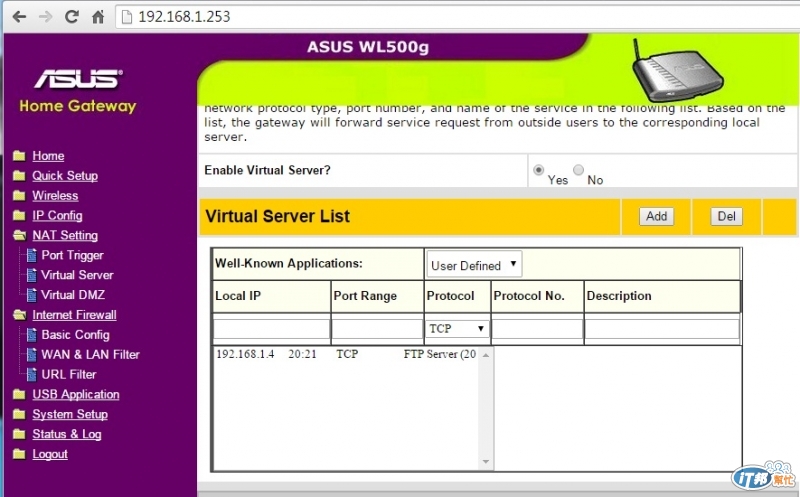Click the WL500g router image
The height and width of the screenshot is (497, 800).
676,70
